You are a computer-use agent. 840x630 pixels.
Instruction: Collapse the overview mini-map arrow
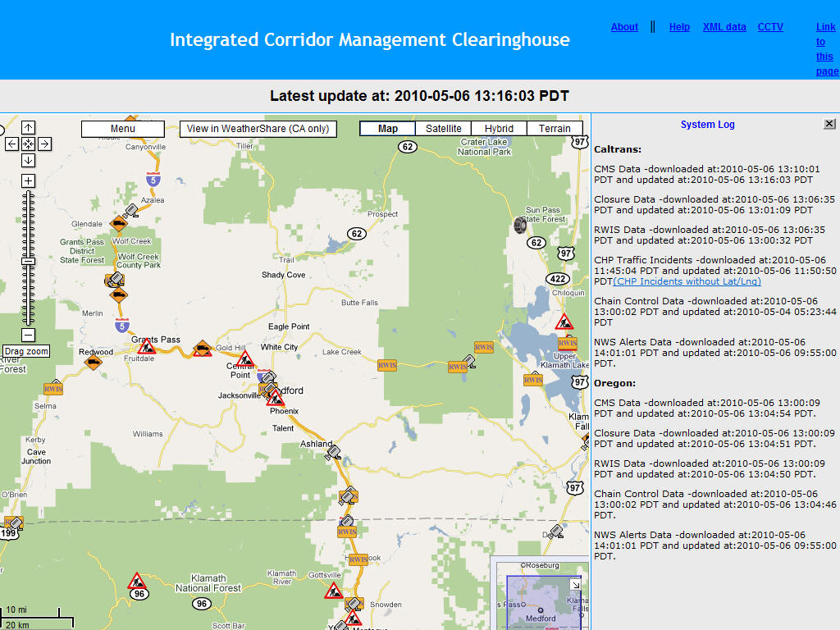tap(575, 584)
